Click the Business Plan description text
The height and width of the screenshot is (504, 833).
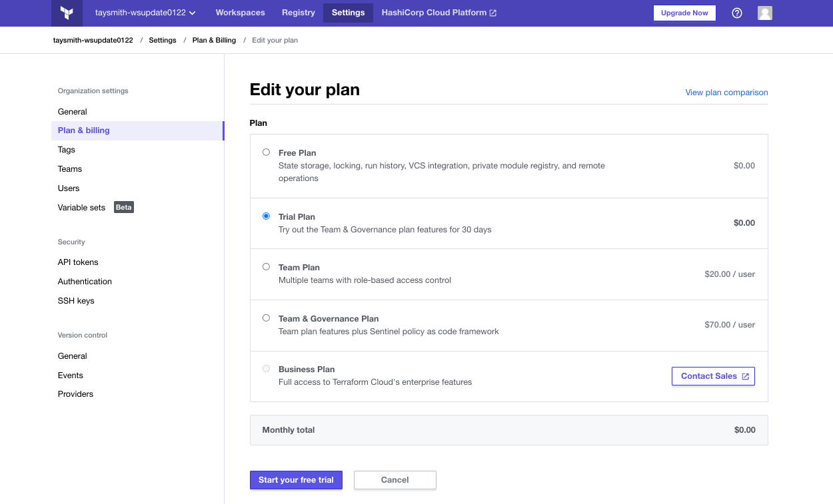(x=375, y=382)
